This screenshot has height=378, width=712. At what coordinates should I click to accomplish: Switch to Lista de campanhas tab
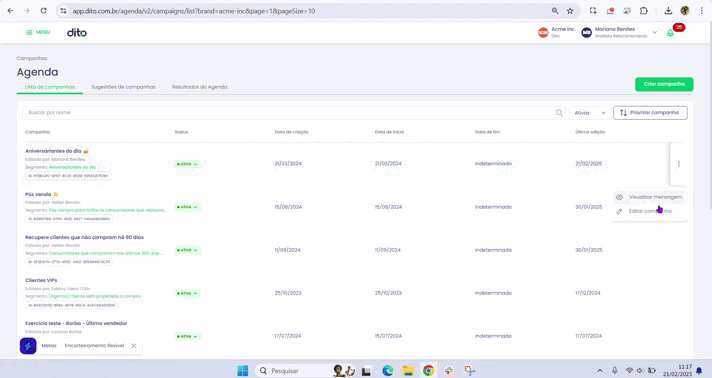click(x=50, y=87)
